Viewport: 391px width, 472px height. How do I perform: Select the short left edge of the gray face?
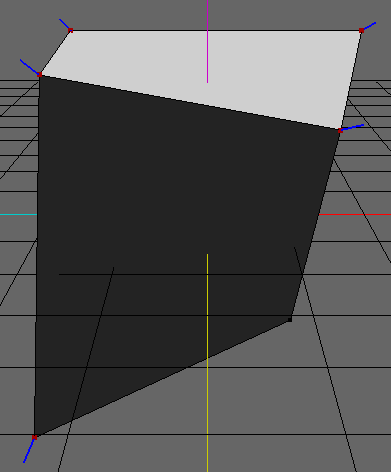pos(55,53)
